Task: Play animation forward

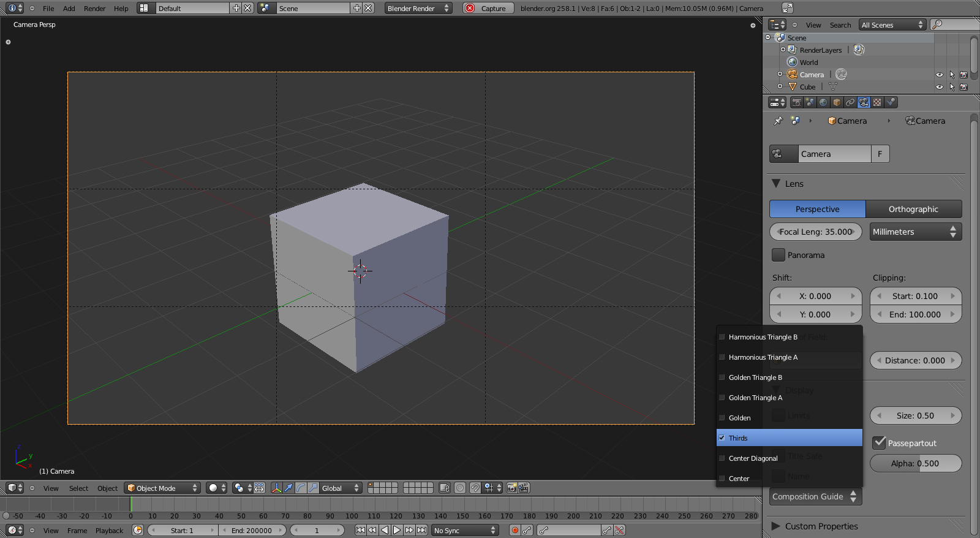Action: click(397, 530)
